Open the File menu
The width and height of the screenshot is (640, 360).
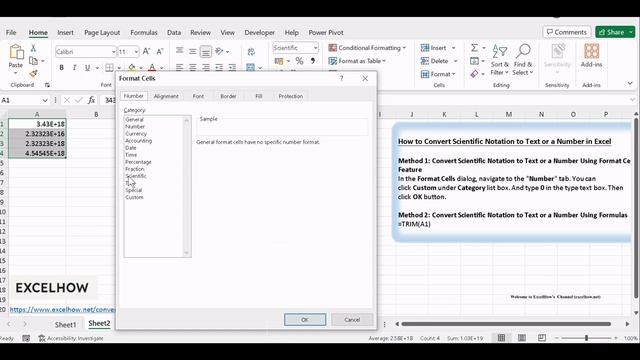[x=11, y=33]
